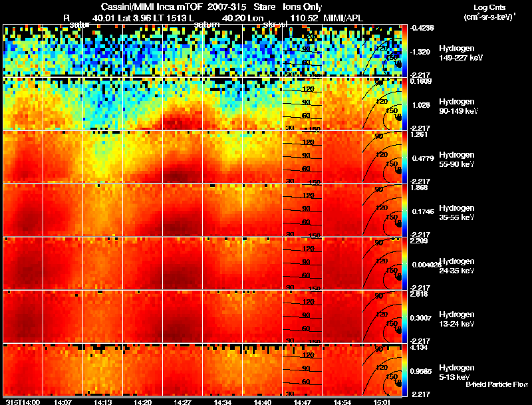Click the 'B-field Particle Flow' caption

[x=497, y=384]
